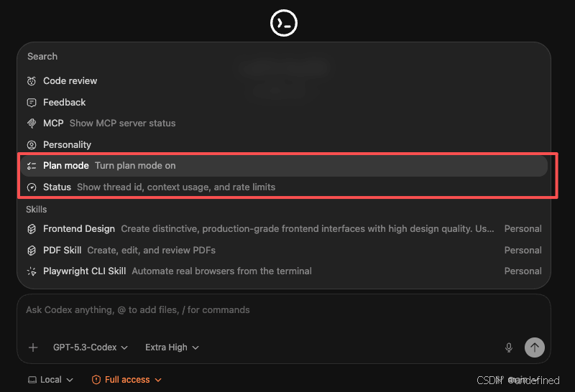Click the Frontend Design skill cube icon

(x=32, y=229)
